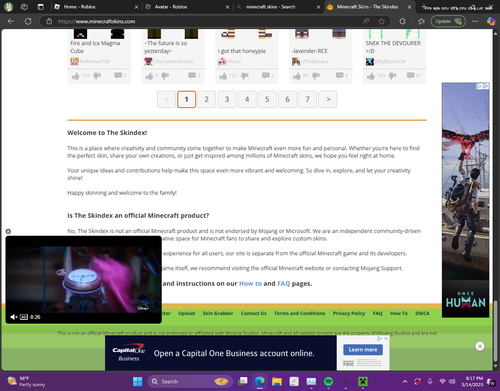This screenshot has width=500, height=391.
Task: Close the Home - Roblox tab
Action: tap(136, 7)
